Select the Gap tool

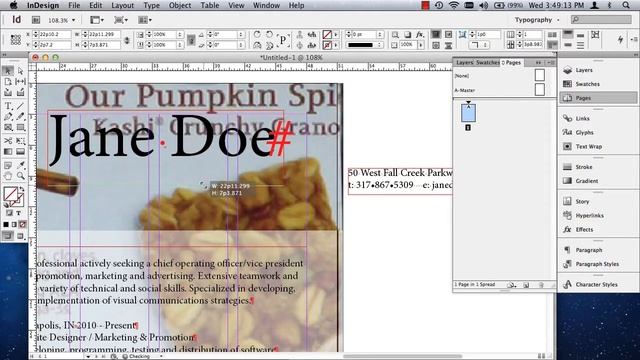click(x=20, y=82)
